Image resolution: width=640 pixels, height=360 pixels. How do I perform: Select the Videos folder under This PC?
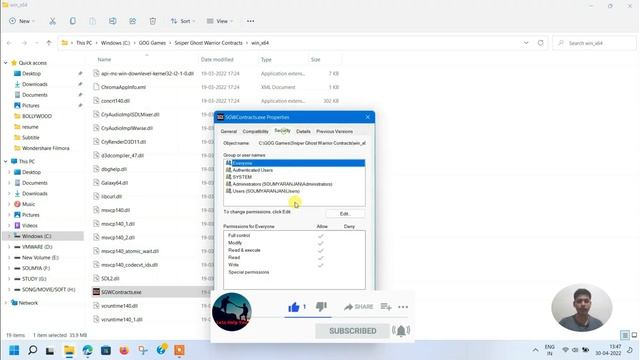29,225
